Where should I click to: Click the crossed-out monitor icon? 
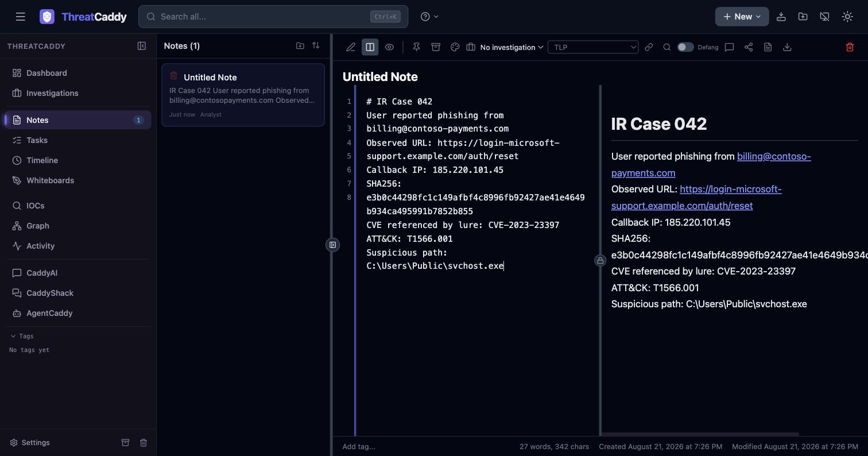pos(824,17)
